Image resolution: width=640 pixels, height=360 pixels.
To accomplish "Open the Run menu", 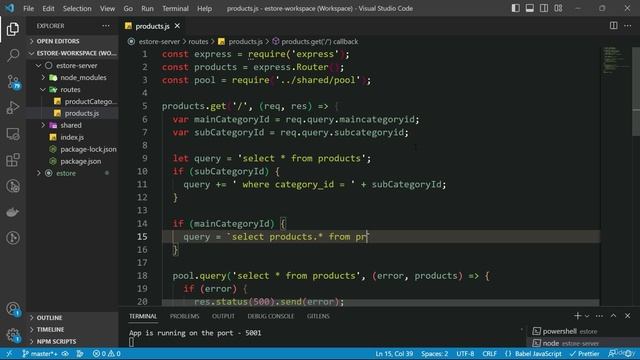I will coord(147,8).
